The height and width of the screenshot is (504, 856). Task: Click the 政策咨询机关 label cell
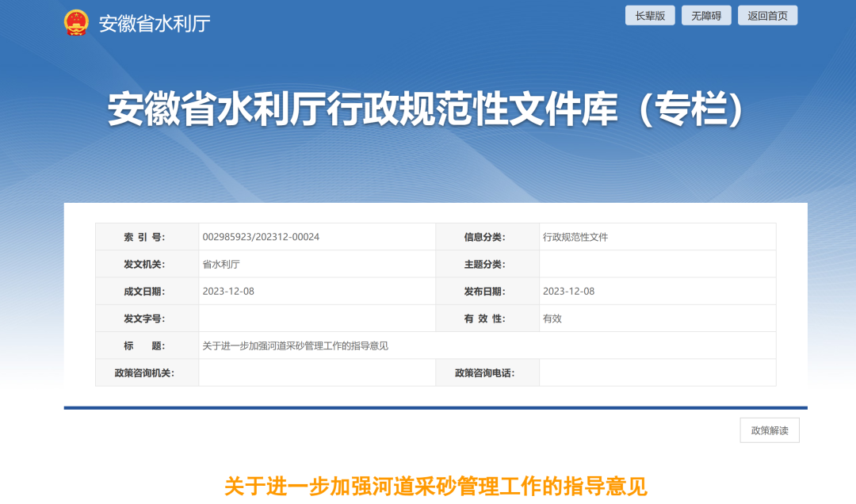(147, 372)
